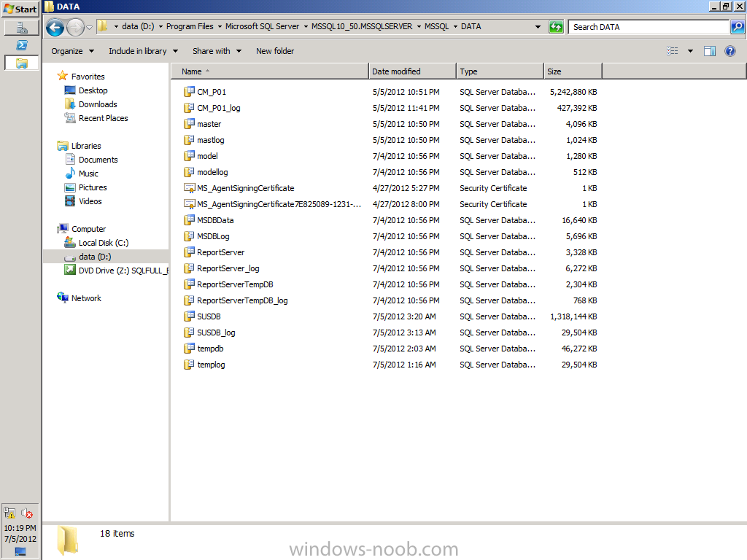The height and width of the screenshot is (560, 747).
Task: Select the CM_P01_log file icon
Action: point(189,108)
